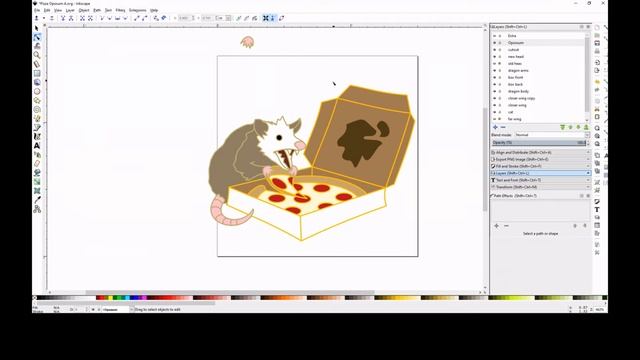Expand the Fill and Stroke panel
This screenshot has width=640, height=360.
tap(541, 166)
